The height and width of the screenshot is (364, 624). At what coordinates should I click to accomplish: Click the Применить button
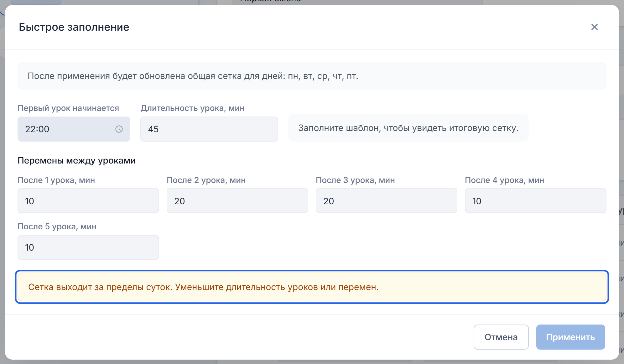click(x=570, y=337)
